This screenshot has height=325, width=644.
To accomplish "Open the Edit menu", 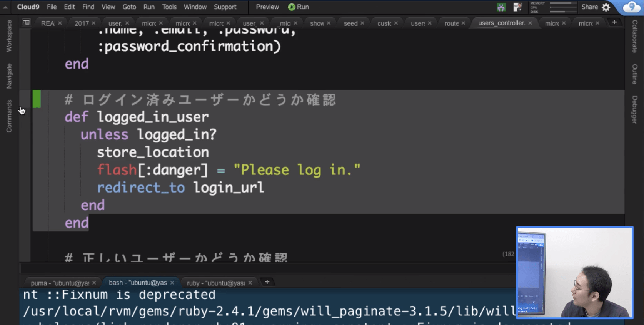I will coord(69,7).
